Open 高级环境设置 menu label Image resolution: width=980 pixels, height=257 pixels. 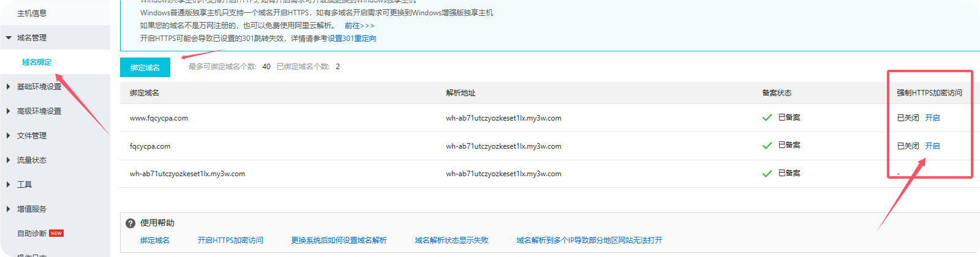[39, 111]
